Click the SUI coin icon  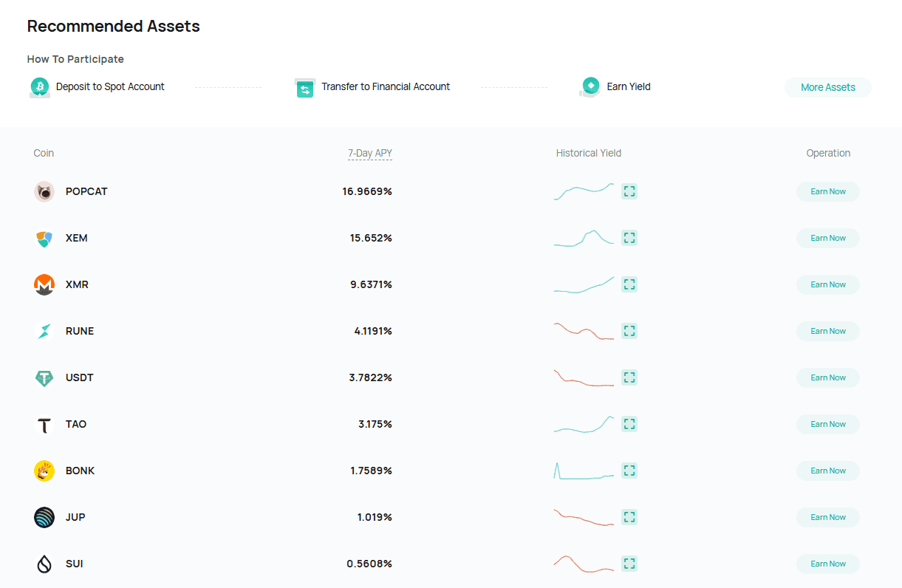pyautogui.click(x=44, y=564)
